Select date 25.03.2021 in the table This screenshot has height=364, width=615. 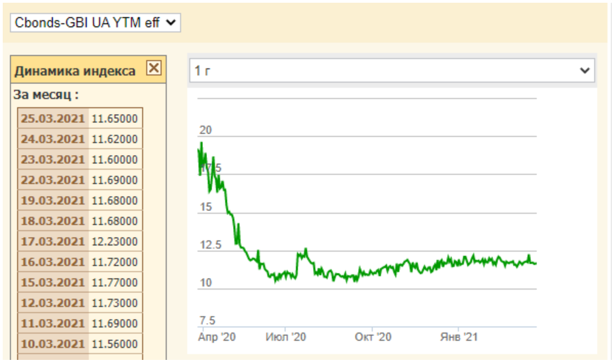pos(53,118)
